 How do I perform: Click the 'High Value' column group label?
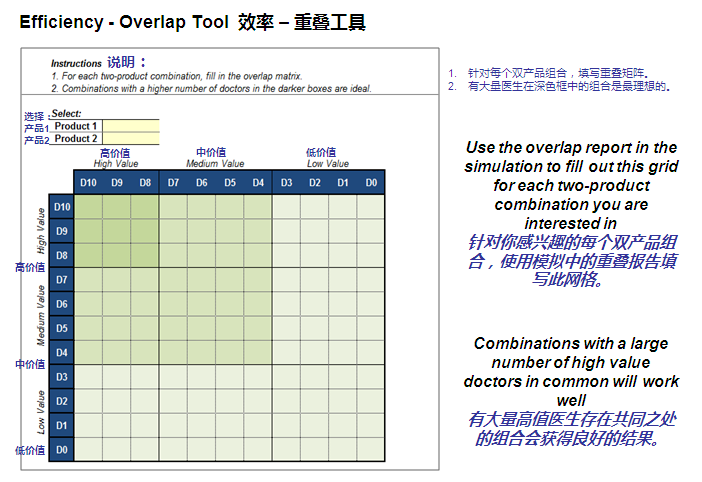click(116, 163)
